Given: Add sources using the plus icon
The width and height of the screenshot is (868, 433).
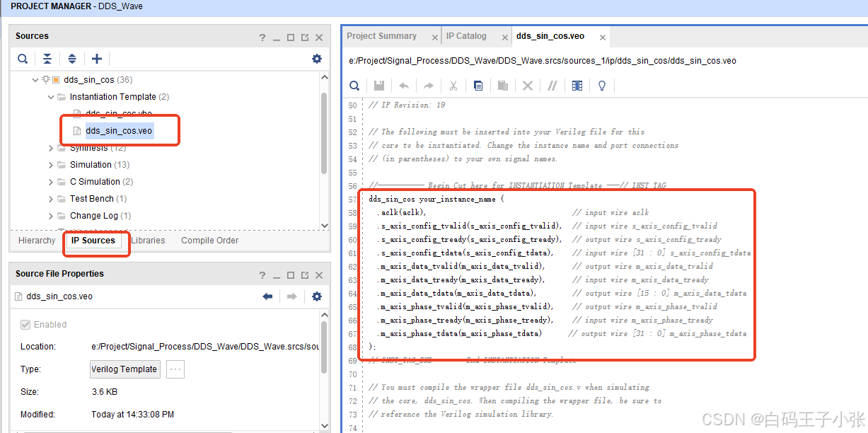Looking at the screenshot, I should pos(97,59).
